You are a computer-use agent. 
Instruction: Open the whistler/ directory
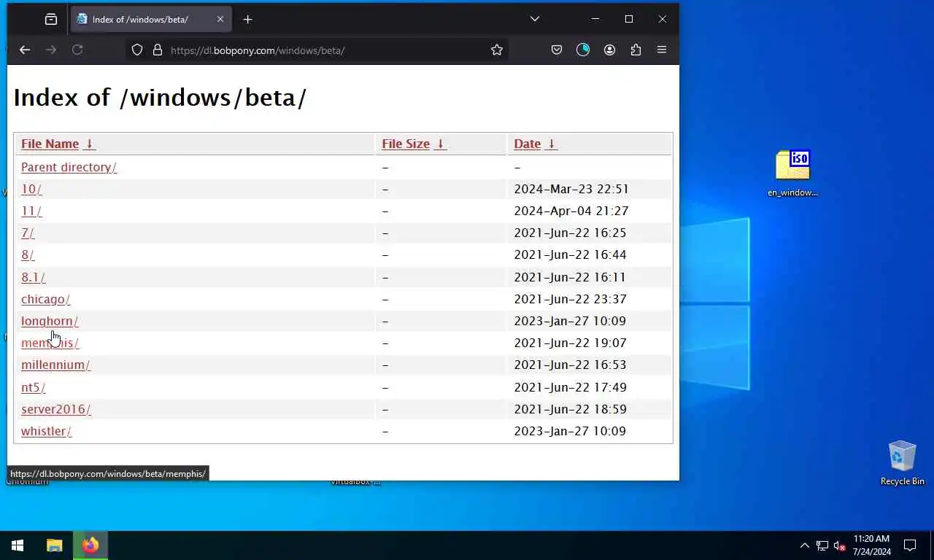[x=46, y=431]
